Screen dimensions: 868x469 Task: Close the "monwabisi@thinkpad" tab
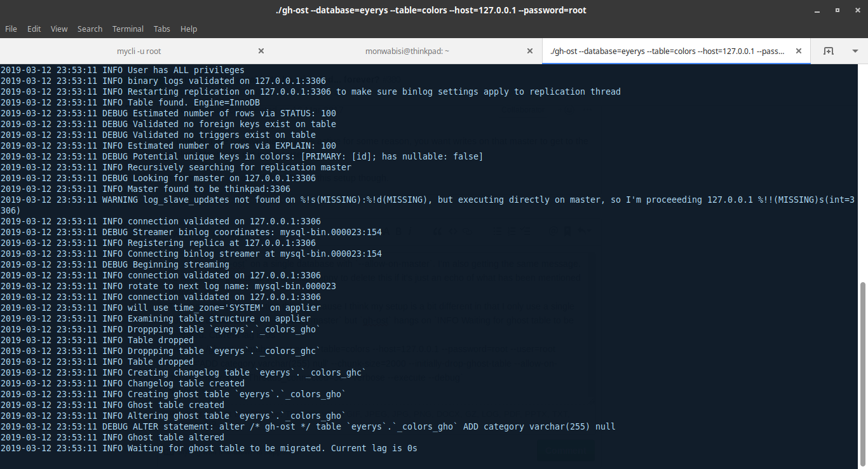[x=529, y=50]
